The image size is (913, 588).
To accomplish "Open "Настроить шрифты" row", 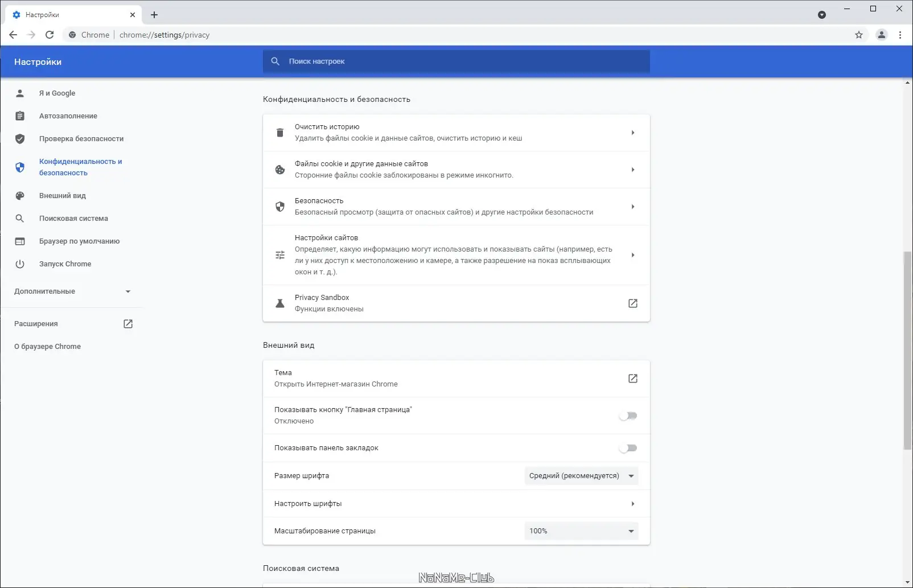I will (456, 504).
